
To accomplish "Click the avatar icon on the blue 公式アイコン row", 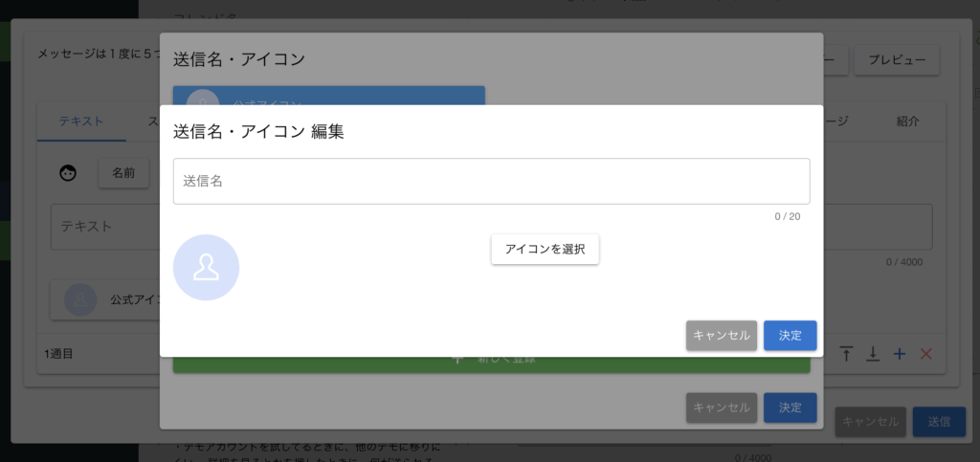I will (203, 99).
